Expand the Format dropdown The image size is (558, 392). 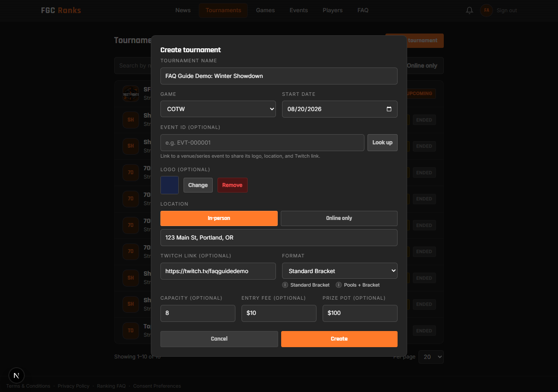[340, 271]
